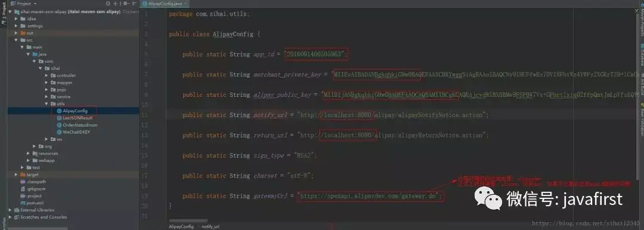Click the class name AlipayConfig in code
Image resolution: width=644 pixels, height=230 pixels.
point(233,34)
